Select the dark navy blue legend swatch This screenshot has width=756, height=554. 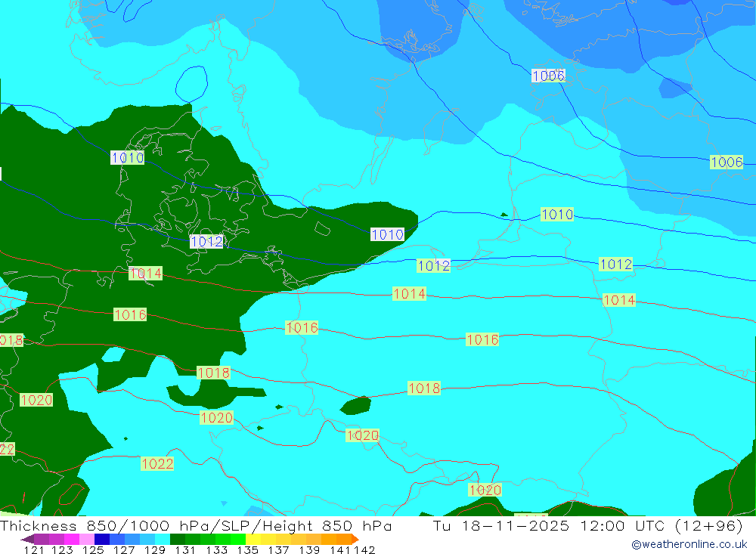coord(102,539)
